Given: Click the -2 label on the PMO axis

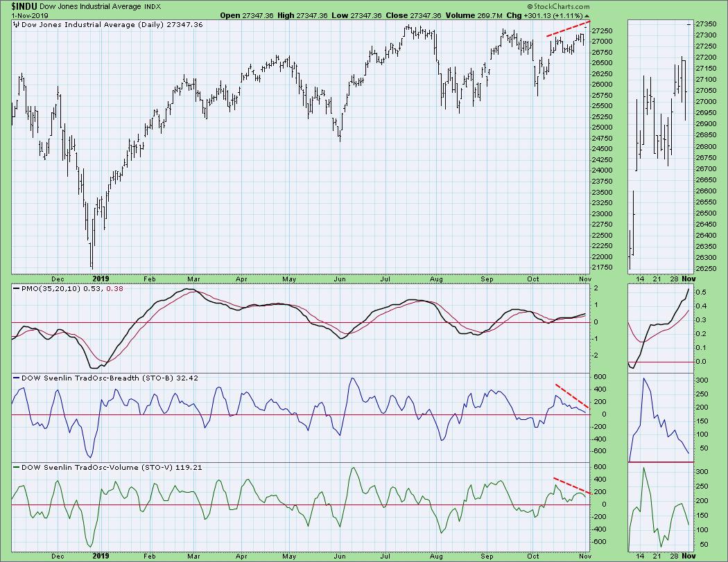Looking at the screenshot, I should (596, 355).
